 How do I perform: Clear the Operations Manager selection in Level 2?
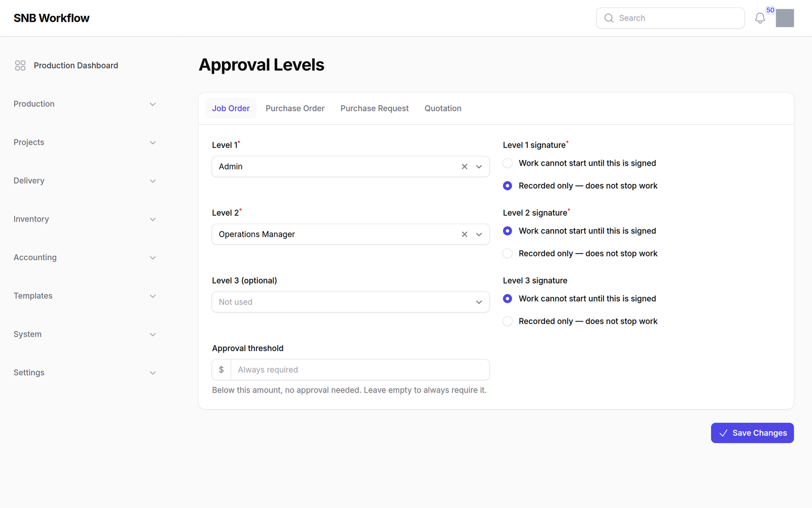tap(464, 234)
